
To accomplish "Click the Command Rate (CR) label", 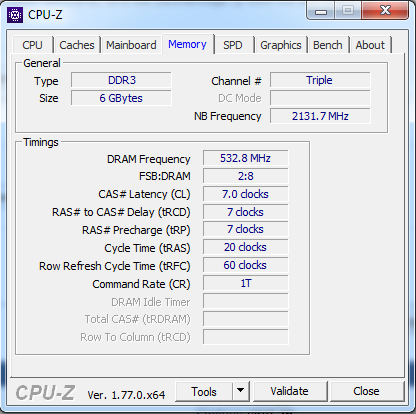I will tap(141, 284).
